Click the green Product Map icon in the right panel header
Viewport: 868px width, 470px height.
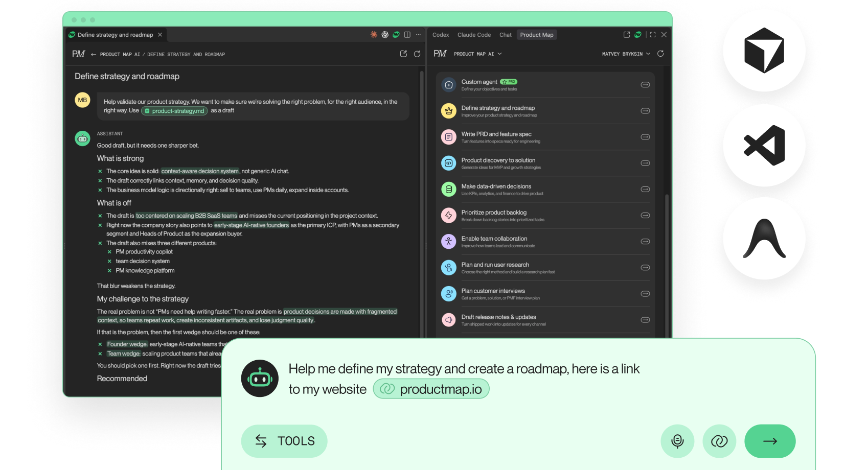[x=638, y=35]
